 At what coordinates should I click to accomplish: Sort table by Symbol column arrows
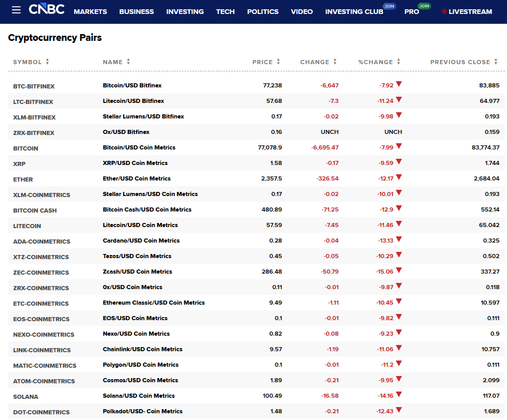point(47,62)
